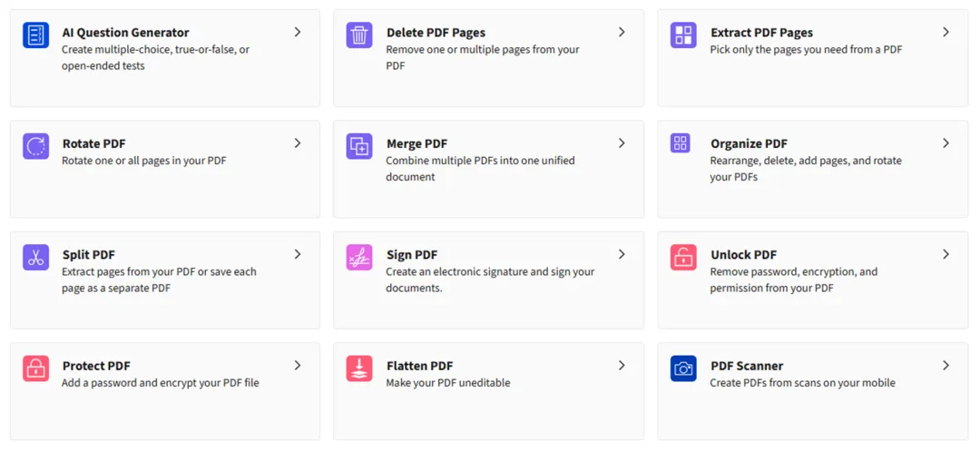Click the arrow beside Flatten PDF
The image size is (980, 451).
(x=622, y=366)
